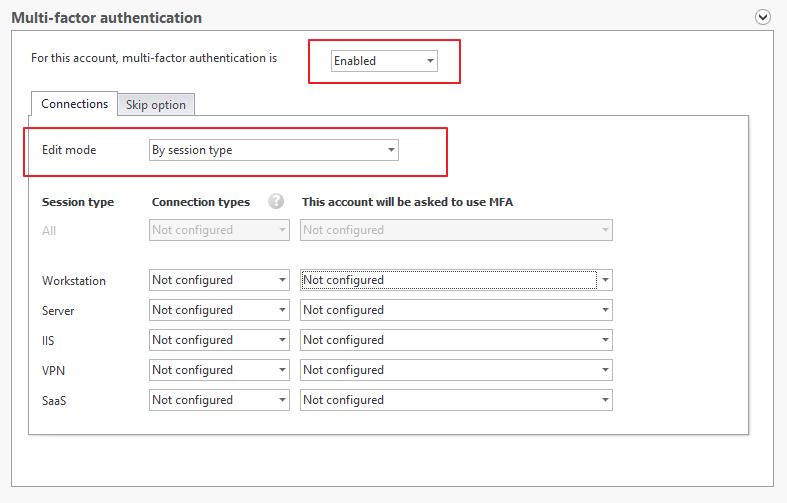This screenshot has width=787, height=503.
Task: Open Server connection types dropdown
Action: [x=219, y=310]
